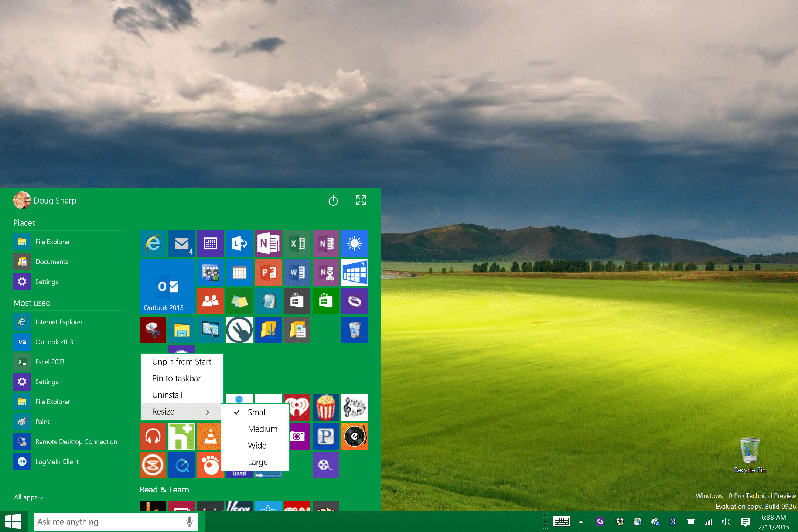Launch the Word tile

pyautogui.click(x=297, y=272)
